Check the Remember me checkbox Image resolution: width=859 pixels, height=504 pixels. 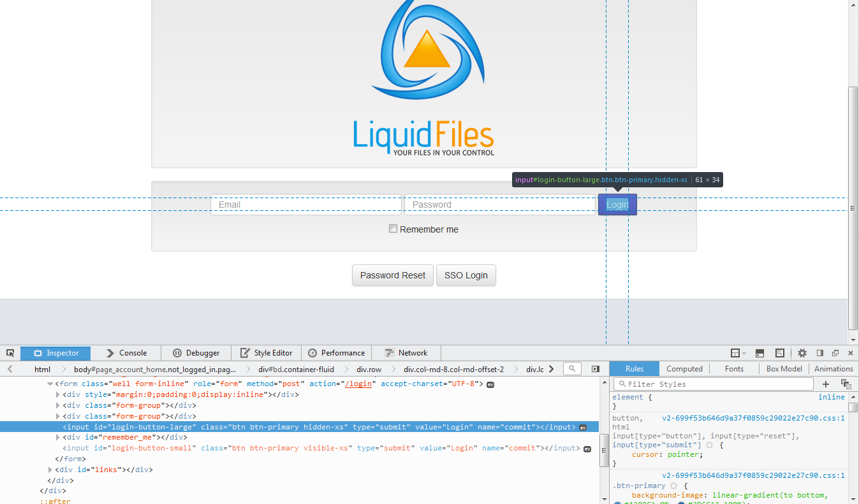point(393,228)
